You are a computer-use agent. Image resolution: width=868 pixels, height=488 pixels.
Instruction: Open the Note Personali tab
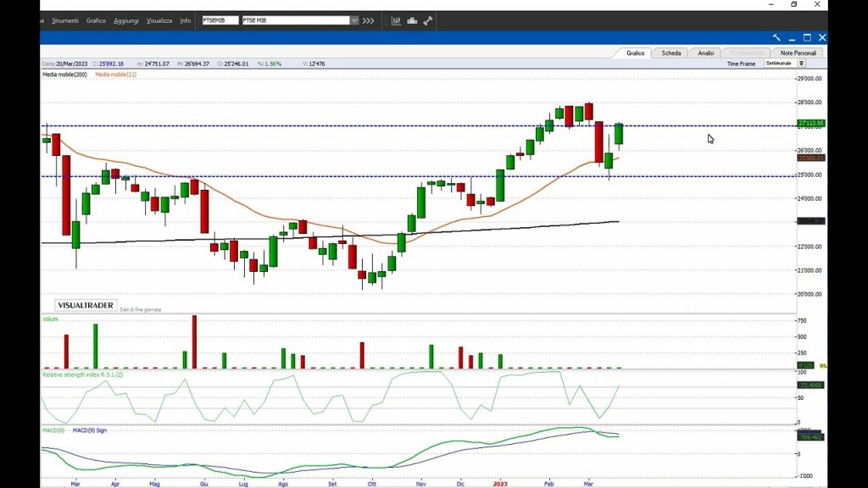coord(798,53)
